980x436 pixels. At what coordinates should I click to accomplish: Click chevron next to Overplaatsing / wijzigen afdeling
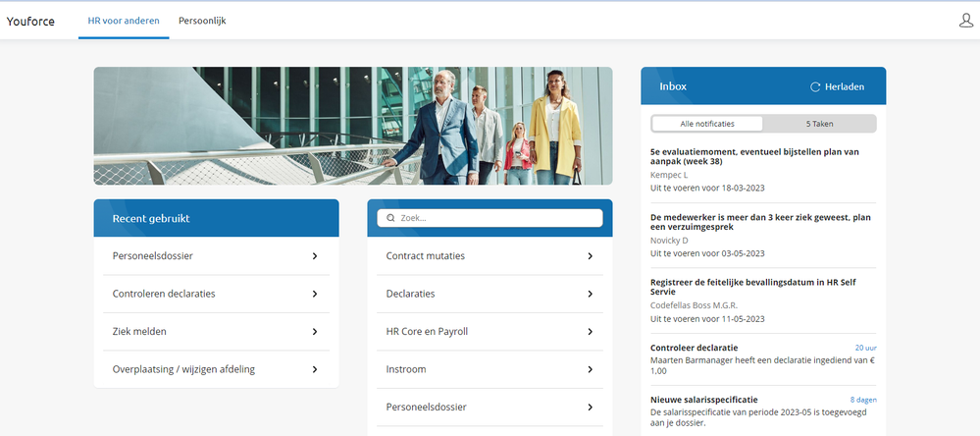[x=315, y=369]
